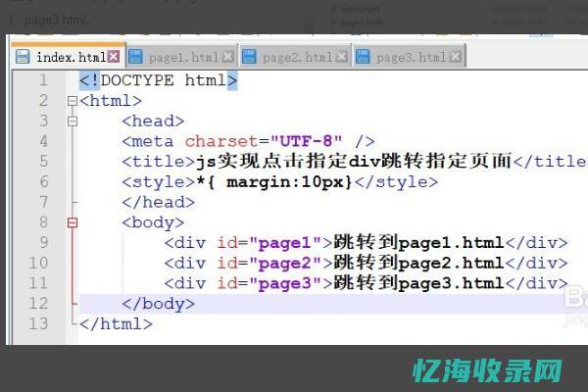Click the closing body tag on line 12
The width and height of the screenshot is (588, 392).
(158, 304)
